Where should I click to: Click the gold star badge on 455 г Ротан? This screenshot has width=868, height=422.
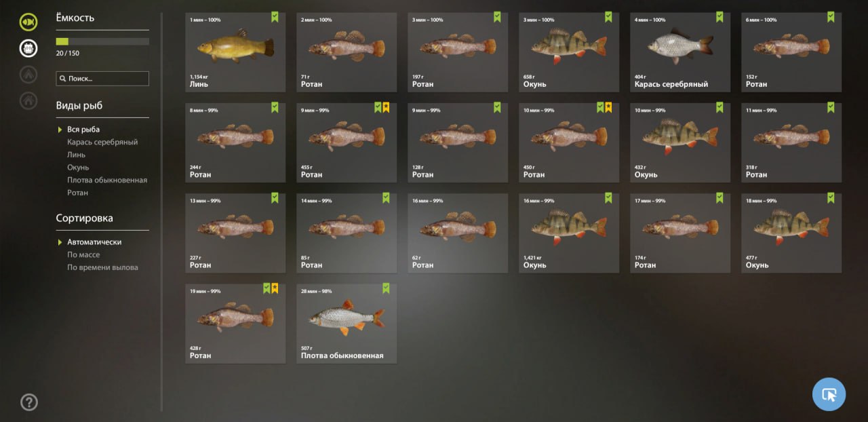tap(386, 107)
